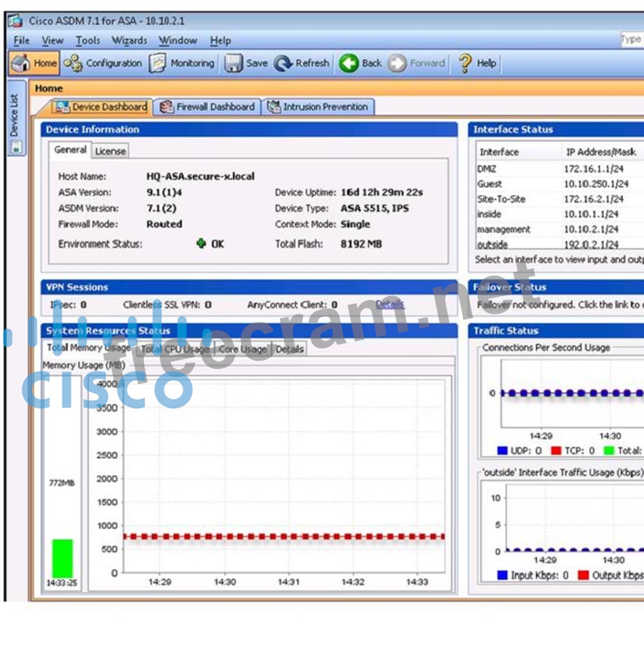Click the VPN Sessions Details link
Screen dimensions: 644x654
pos(389,305)
